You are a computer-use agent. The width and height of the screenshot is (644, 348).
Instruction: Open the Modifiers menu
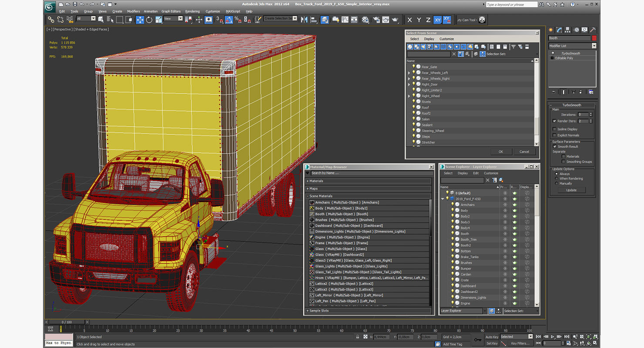134,11
